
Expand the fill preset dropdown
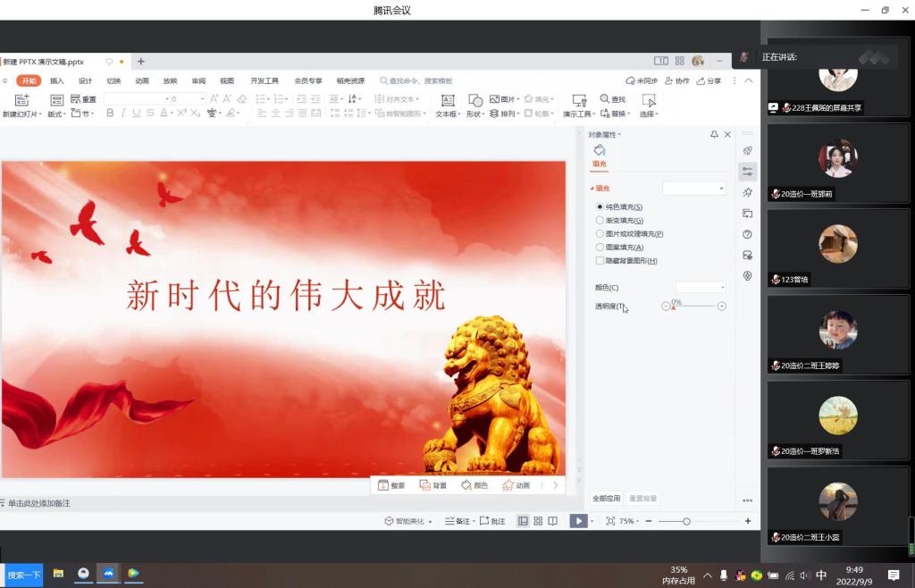click(x=694, y=189)
